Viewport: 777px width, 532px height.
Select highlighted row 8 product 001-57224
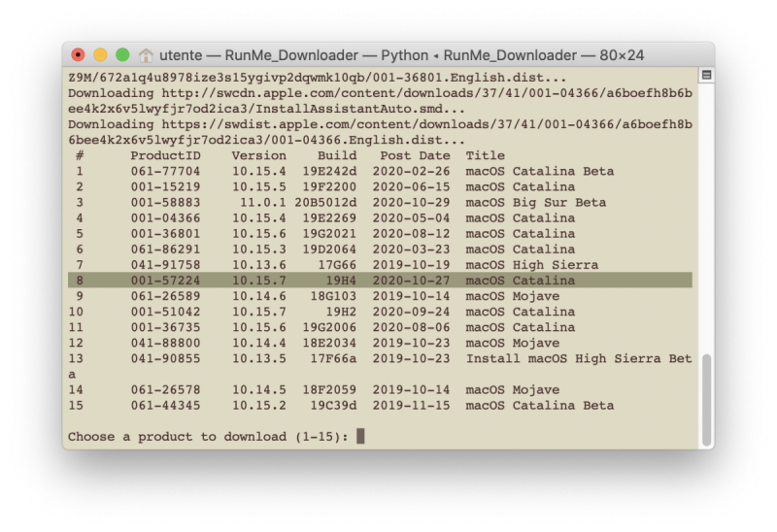click(x=380, y=281)
